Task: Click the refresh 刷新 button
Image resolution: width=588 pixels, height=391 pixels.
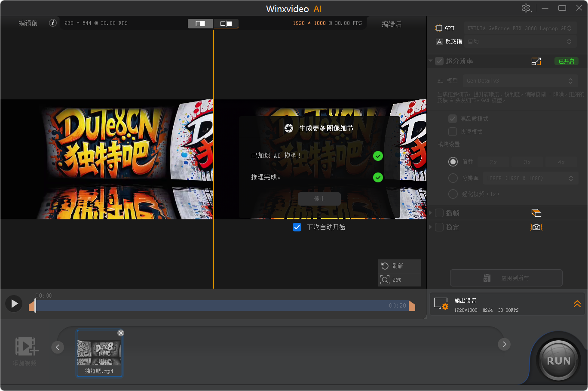Action: pyautogui.click(x=400, y=266)
